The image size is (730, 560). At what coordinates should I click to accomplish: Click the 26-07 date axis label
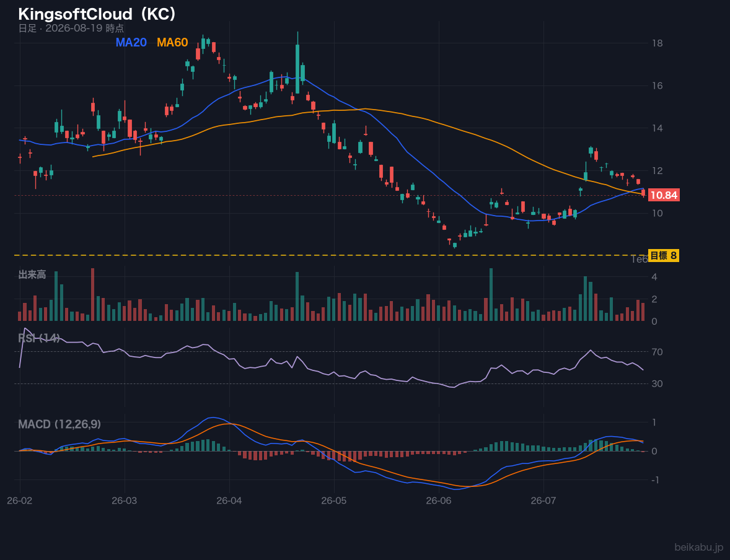[543, 501]
